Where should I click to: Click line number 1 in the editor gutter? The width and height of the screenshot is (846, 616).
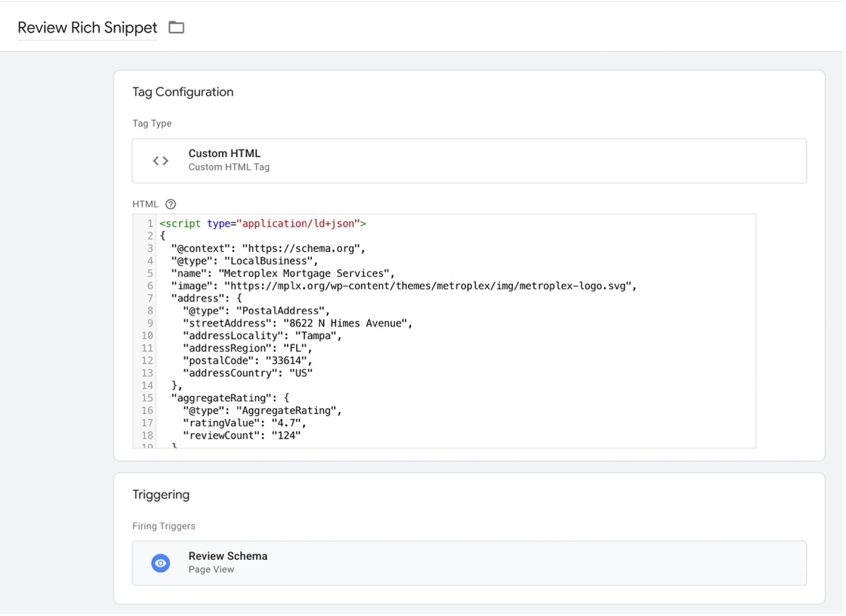tap(150, 224)
